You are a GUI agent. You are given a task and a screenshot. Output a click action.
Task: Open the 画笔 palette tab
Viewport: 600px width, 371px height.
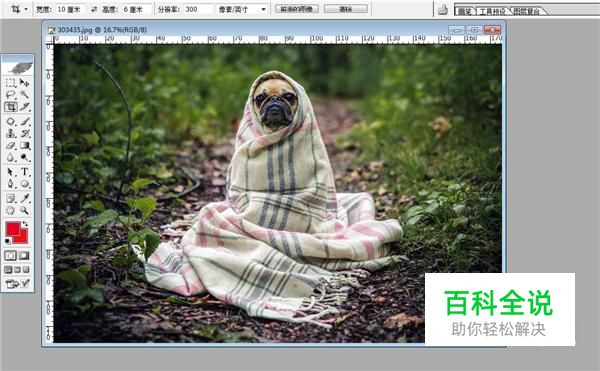pos(465,11)
